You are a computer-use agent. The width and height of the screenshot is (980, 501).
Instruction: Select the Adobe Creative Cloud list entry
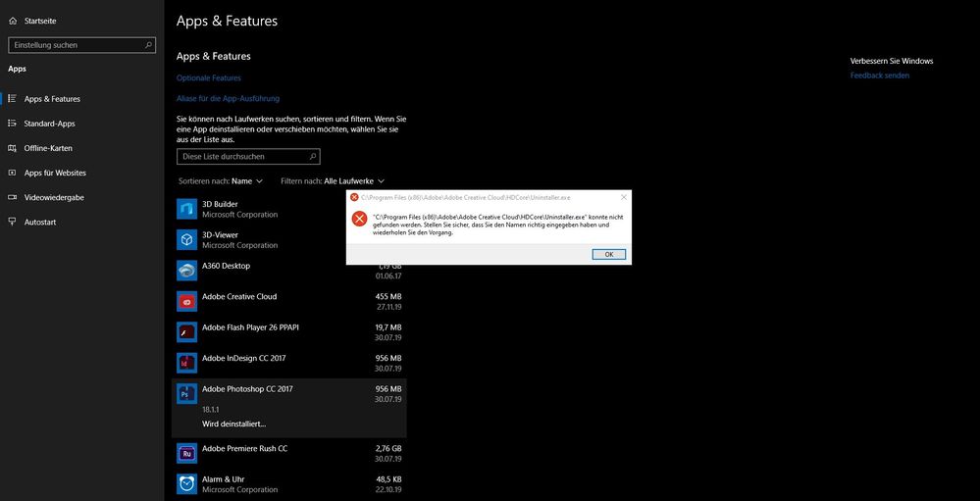288,301
